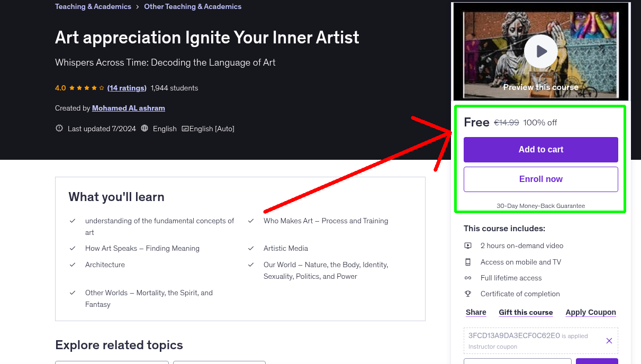This screenshot has height=364, width=641.
Task: Click the globe icon next to English
Action: (x=145, y=128)
